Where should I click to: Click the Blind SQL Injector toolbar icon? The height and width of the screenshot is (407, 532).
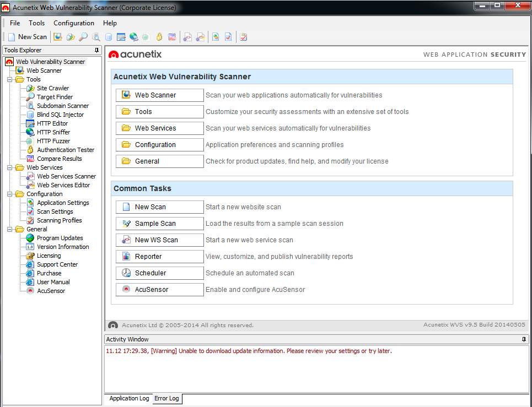pos(109,37)
